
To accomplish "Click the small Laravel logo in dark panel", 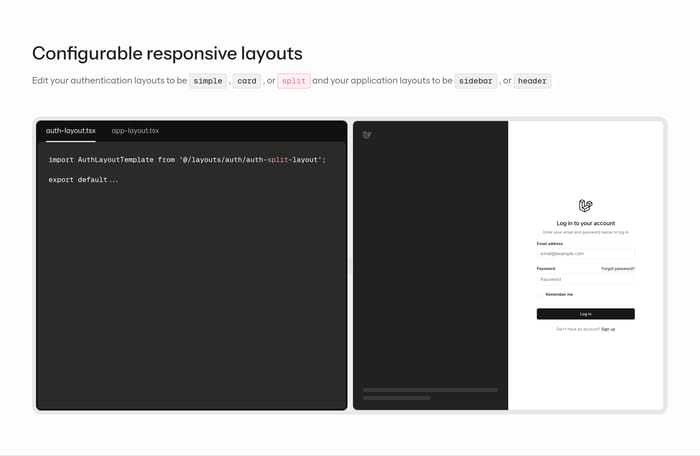I will [367, 135].
